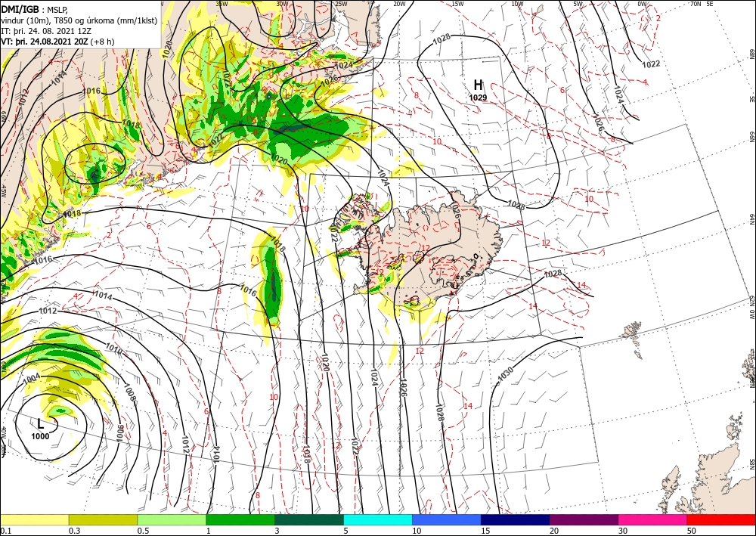
Task: Click the 0.5 legend scale value
Action: 143,531
